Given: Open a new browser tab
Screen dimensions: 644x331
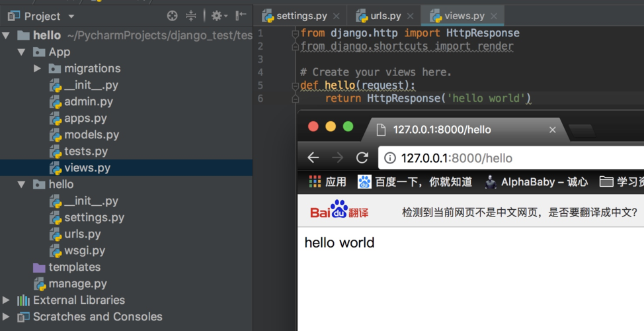Looking at the screenshot, I should tap(582, 130).
